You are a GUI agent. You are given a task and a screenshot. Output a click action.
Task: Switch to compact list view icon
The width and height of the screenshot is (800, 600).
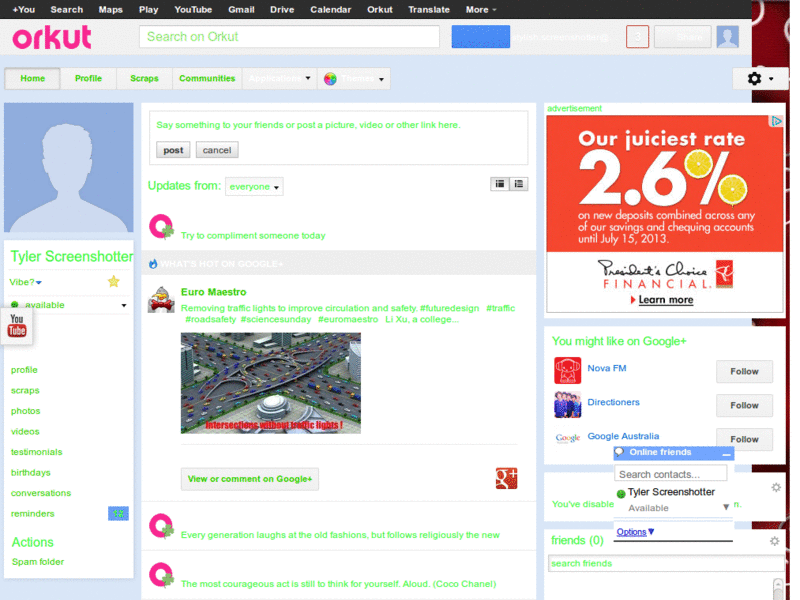point(499,184)
